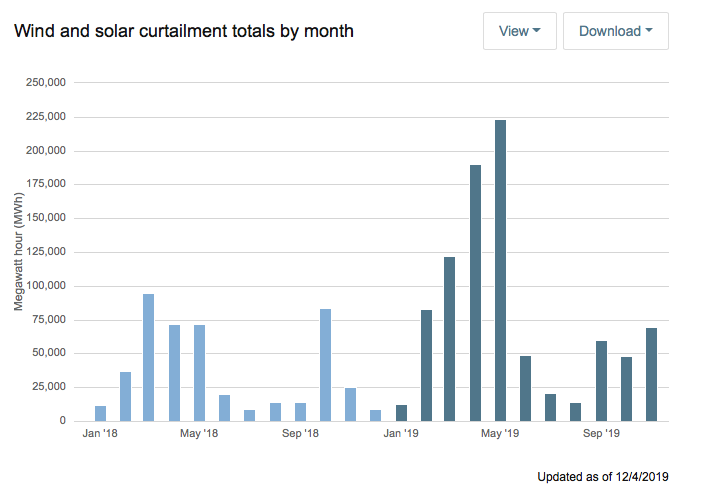Click the May '19 axis label
This screenshot has width=707, height=494.
[500, 433]
